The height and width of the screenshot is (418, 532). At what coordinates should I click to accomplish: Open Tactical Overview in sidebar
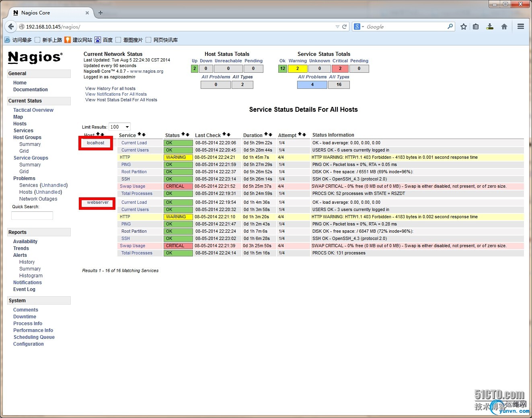click(x=33, y=110)
